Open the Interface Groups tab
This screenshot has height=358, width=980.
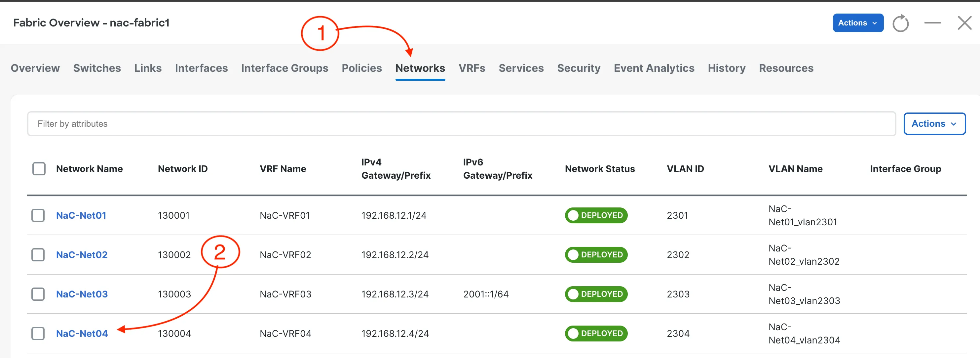pos(284,68)
